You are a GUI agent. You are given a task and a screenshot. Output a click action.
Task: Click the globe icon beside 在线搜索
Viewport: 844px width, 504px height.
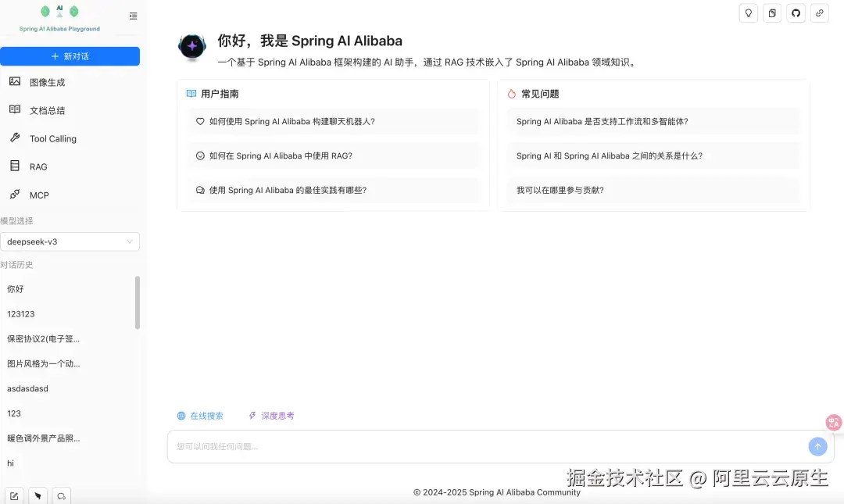181,416
